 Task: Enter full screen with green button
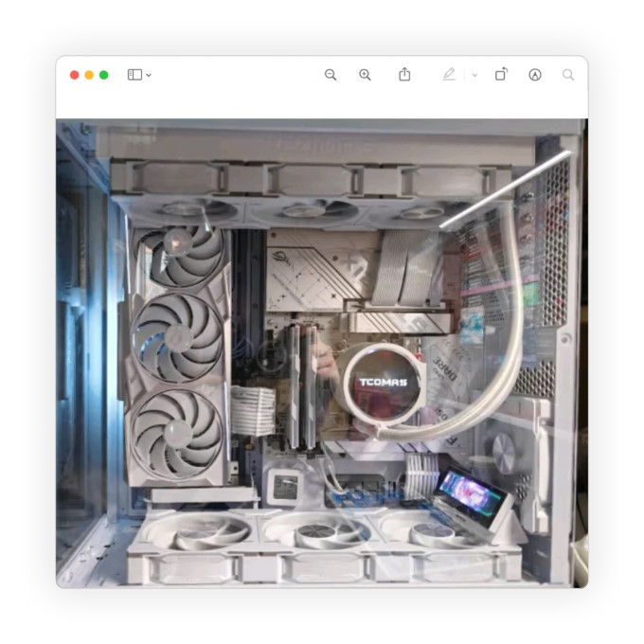104,75
